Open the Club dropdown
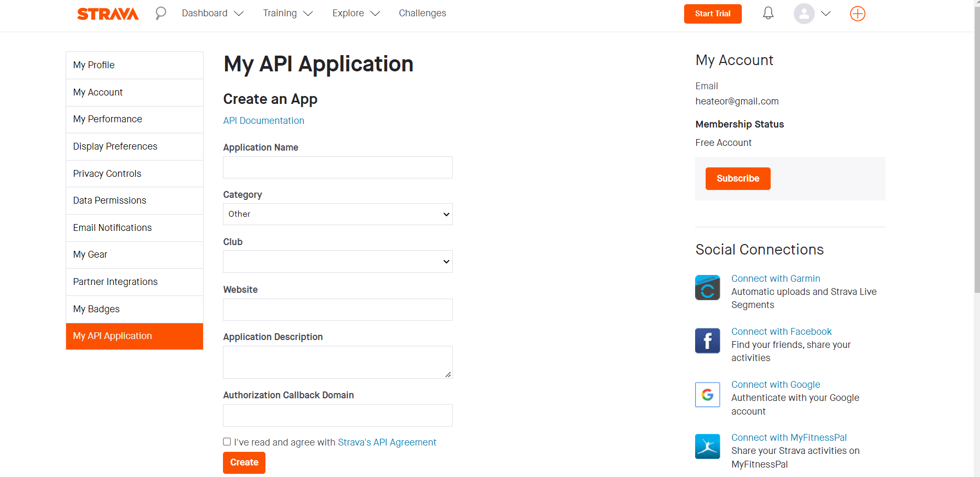 [x=337, y=261]
